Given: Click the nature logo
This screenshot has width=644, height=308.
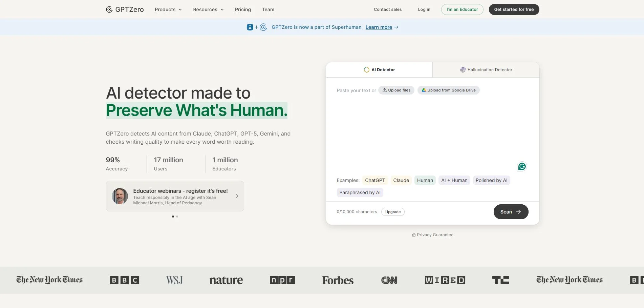Looking at the screenshot, I should (226, 280).
